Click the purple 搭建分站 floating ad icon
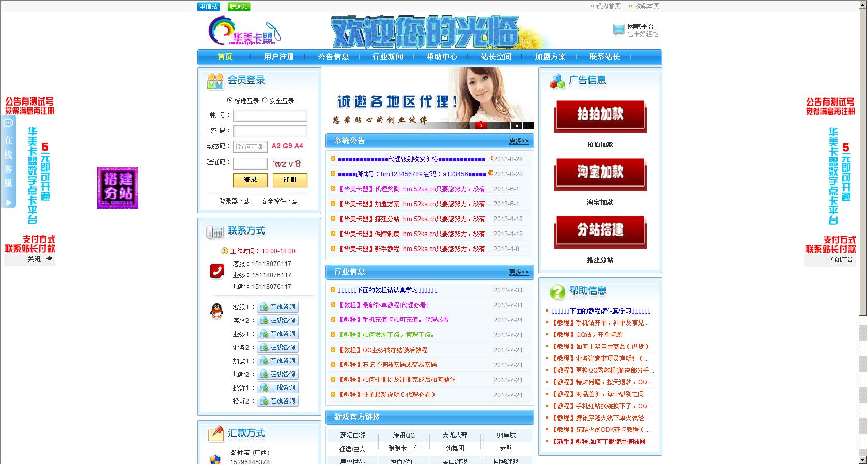This screenshot has width=868, height=465. [x=118, y=188]
